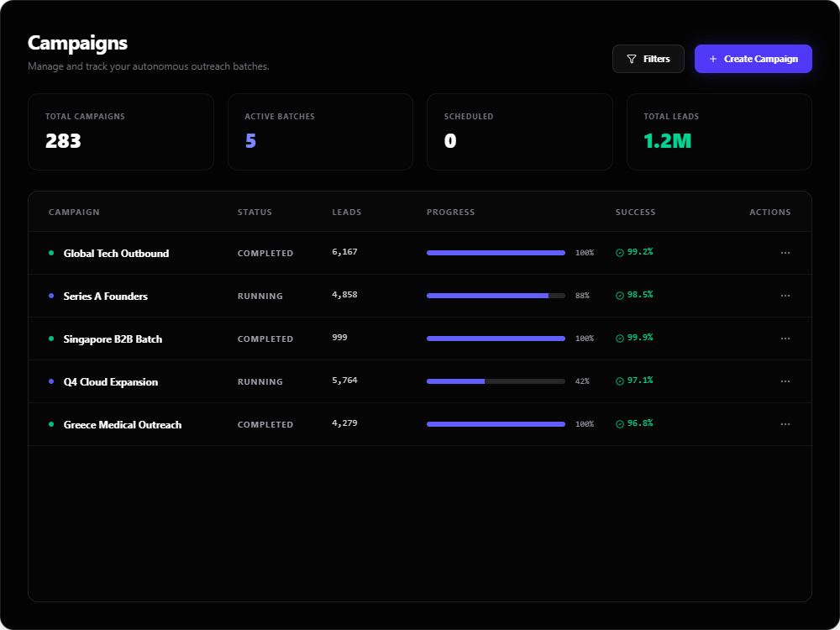Click the green status dot for Singapore B2B Batch
Viewport: 840px width, 630px height.
tap(51, 339)
